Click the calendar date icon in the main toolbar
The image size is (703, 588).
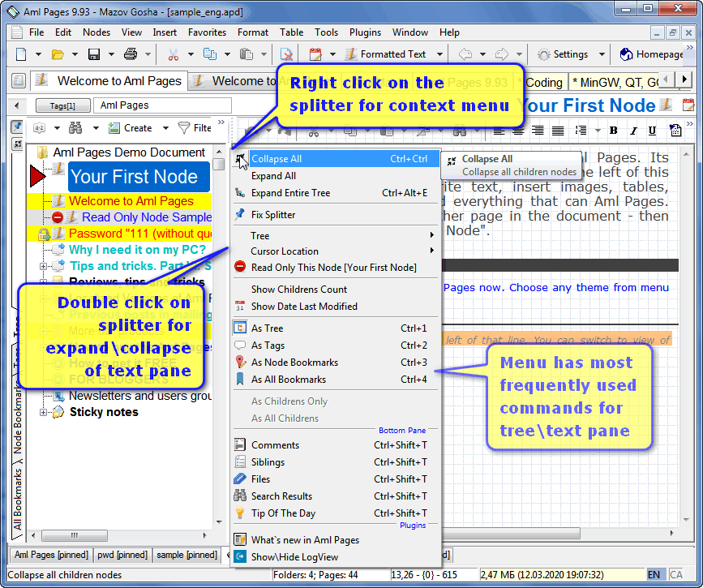[x=315, y=54]
